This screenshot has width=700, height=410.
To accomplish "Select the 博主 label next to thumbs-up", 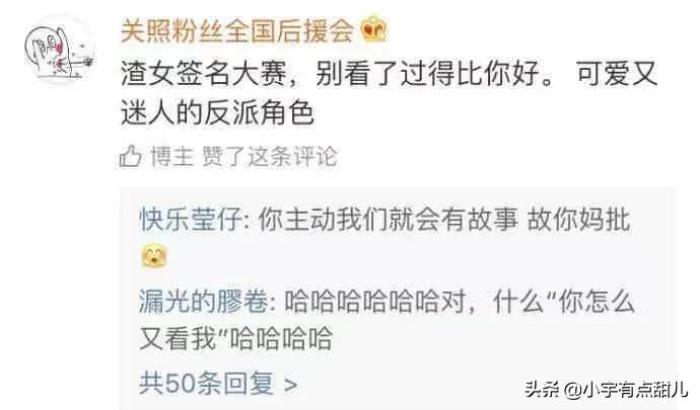I will tap(172, 156).
